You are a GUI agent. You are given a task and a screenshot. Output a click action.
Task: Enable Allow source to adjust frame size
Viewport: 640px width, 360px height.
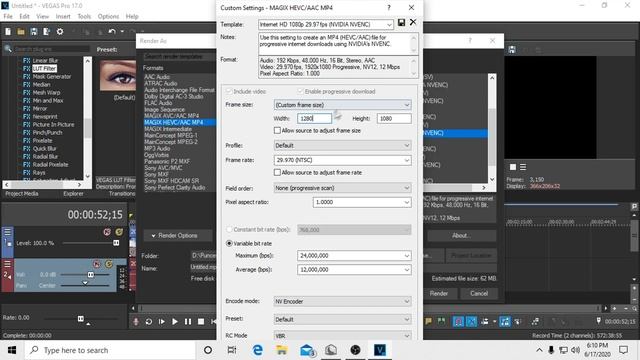[x=277, y=131]
